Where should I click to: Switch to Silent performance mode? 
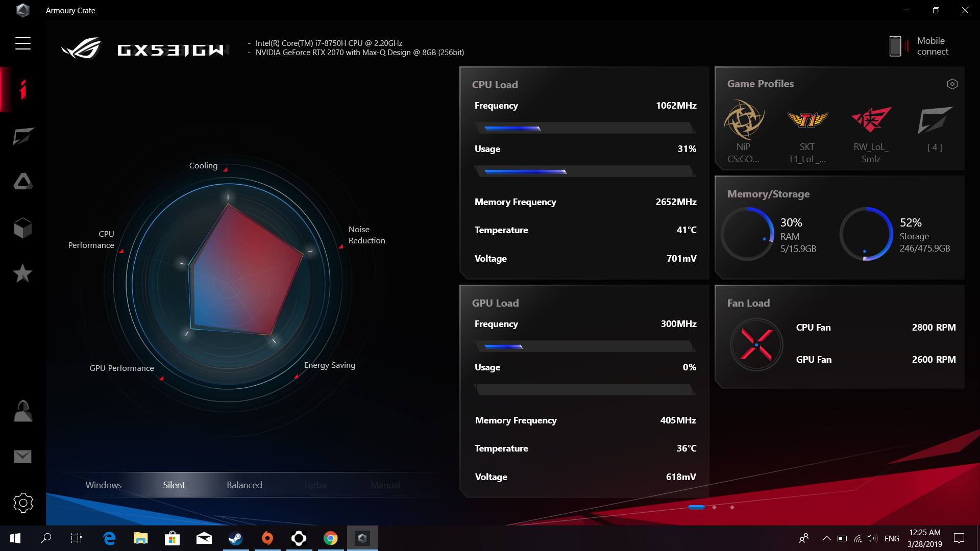(174, 485)
